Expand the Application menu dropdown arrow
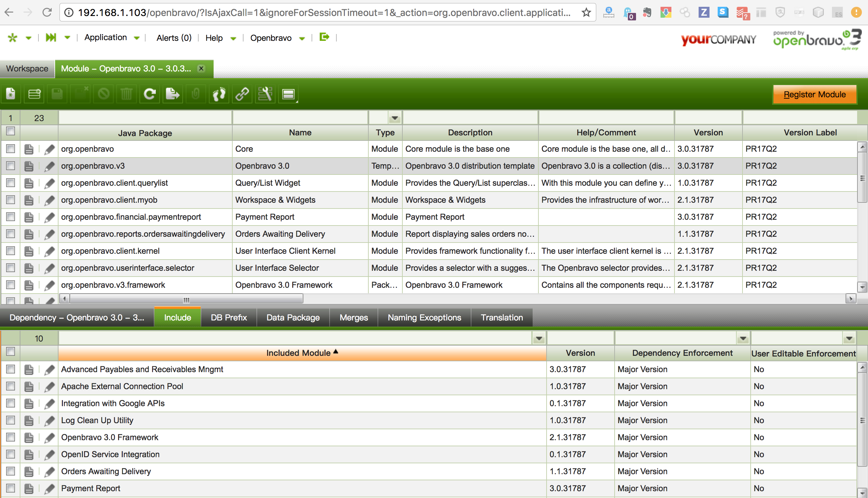This screenshot has height=498, width=868. [x=137, y=38]
